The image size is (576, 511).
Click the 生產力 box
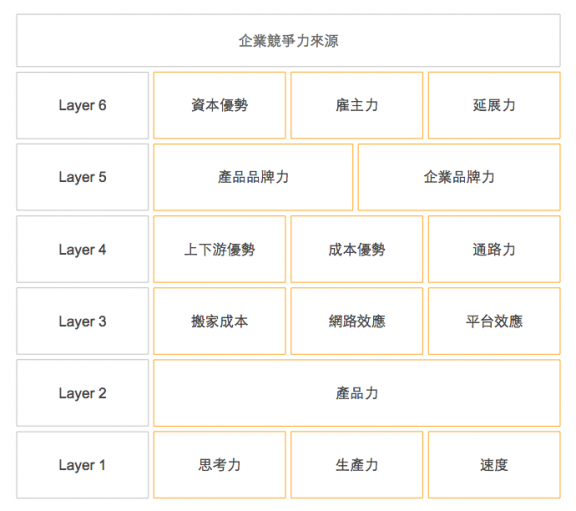357,465
